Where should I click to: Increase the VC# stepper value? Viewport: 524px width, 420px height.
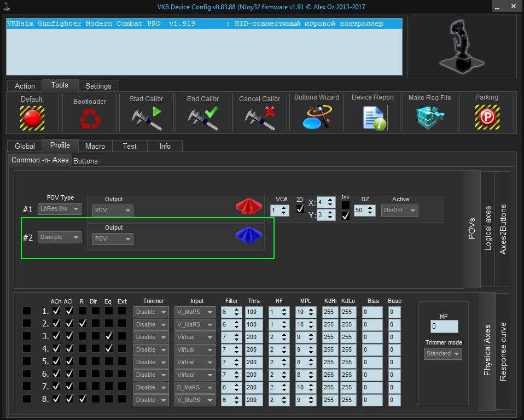(284, 207)
